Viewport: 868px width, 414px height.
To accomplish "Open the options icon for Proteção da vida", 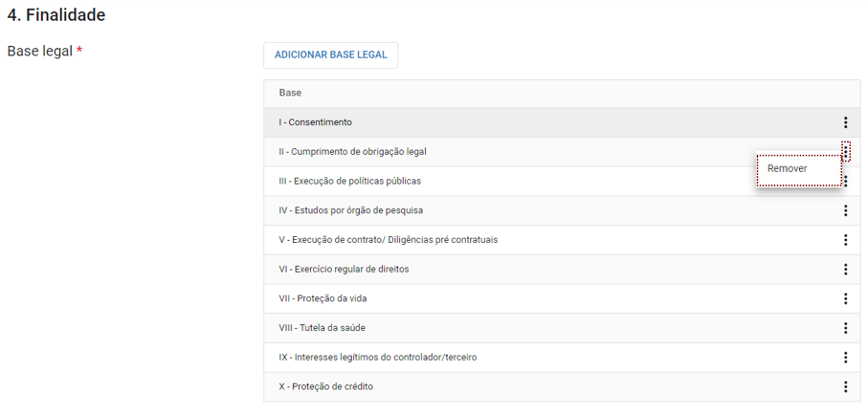I will 845,298.
